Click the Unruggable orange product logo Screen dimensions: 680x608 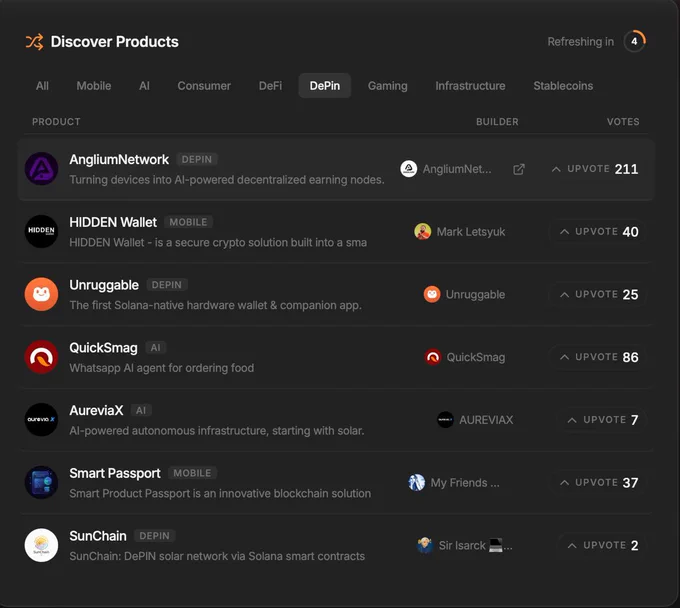(x=41, y=294)
